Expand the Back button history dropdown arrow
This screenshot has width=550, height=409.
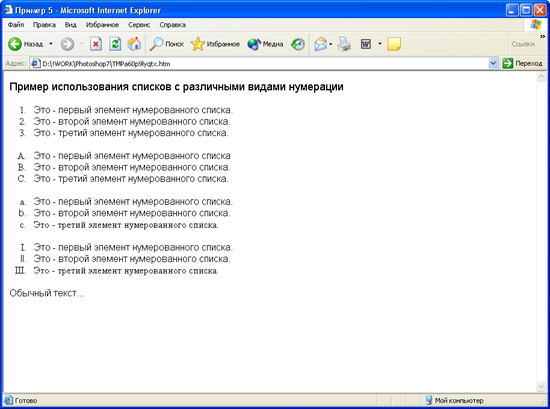[x=51, y=44]
